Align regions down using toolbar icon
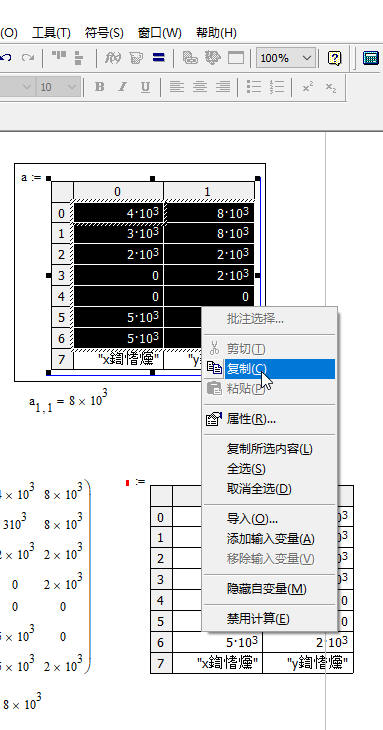Image resolution: width=383 pixels, height=730 pixels. tap(79, 58)
